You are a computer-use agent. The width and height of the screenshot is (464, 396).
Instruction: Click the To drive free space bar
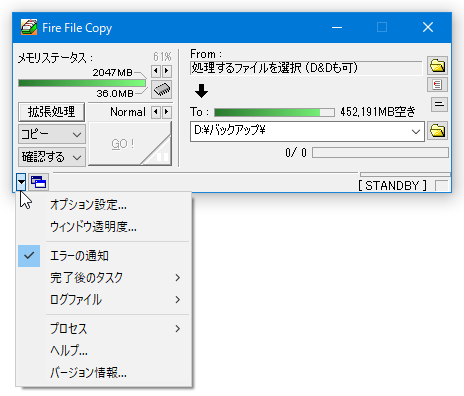[x=274, y=112]
